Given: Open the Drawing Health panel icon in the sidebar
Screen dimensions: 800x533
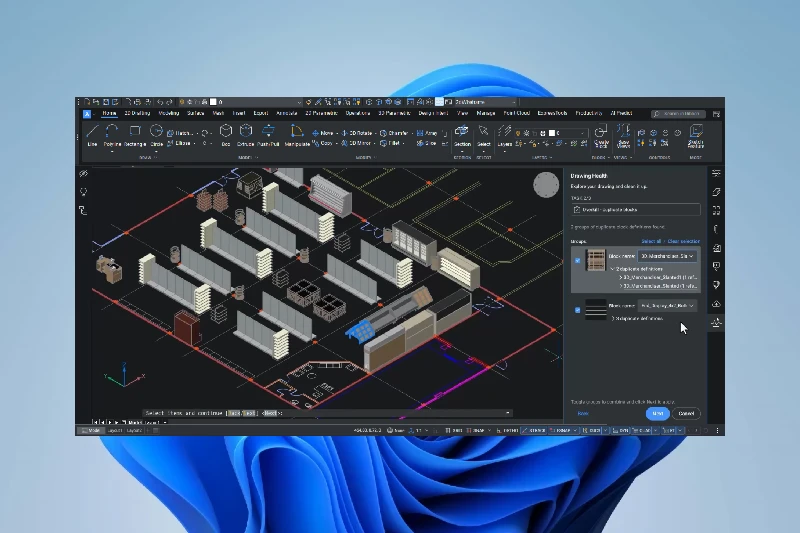Looking at the screenshot, I should [716, 324].
